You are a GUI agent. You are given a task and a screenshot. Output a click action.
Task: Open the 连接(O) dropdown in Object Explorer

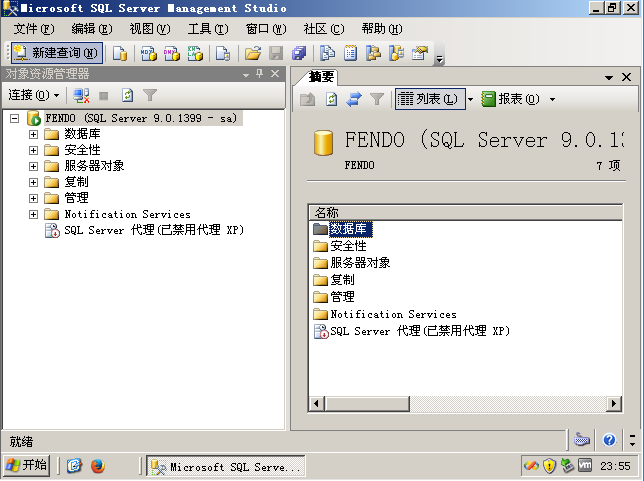[34, 95]
